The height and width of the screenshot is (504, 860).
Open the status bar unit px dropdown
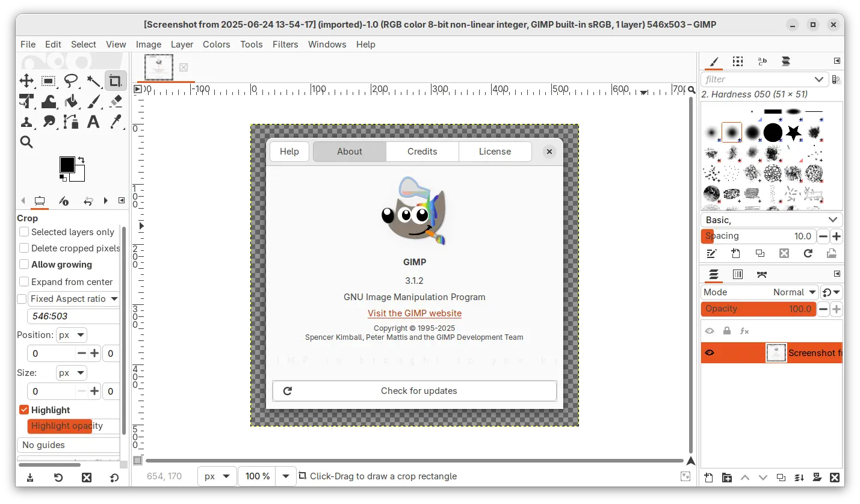(x=216, y=476)
